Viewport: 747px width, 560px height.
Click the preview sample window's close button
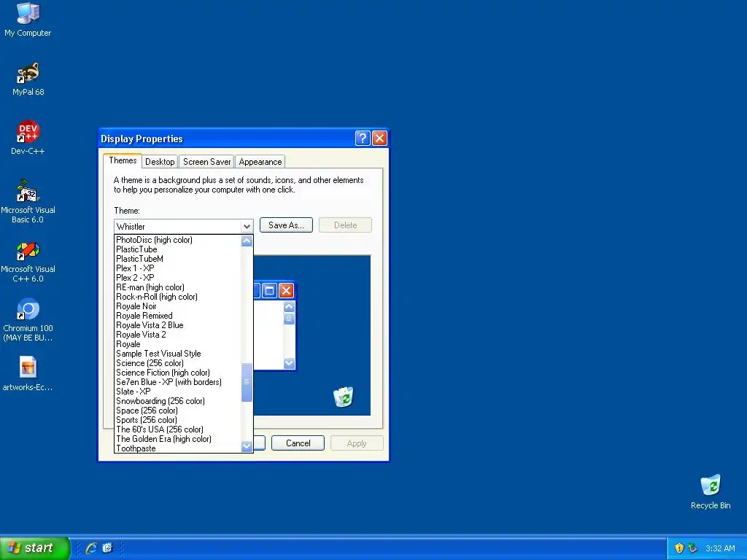click(x=286, y=290)
